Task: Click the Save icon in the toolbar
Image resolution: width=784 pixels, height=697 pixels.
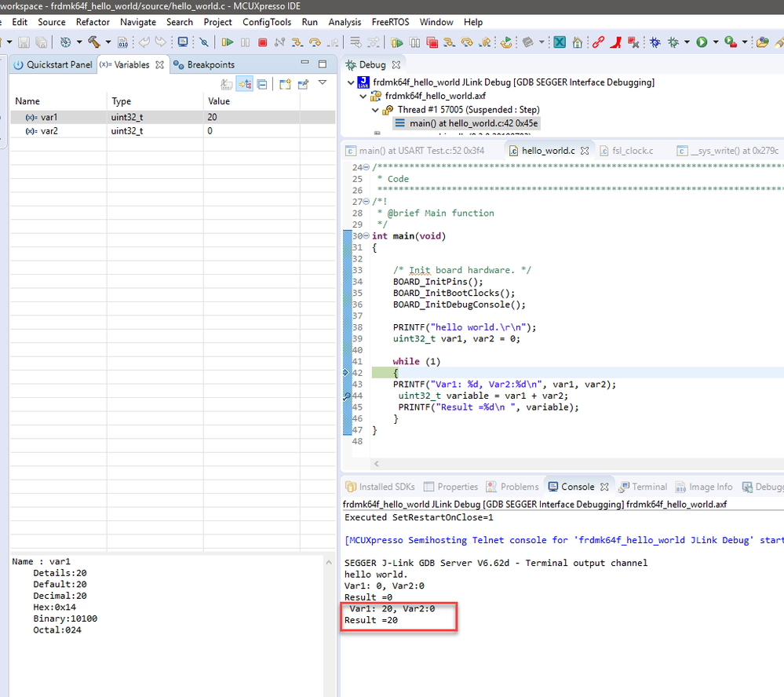Action: [x=24, y=42]
